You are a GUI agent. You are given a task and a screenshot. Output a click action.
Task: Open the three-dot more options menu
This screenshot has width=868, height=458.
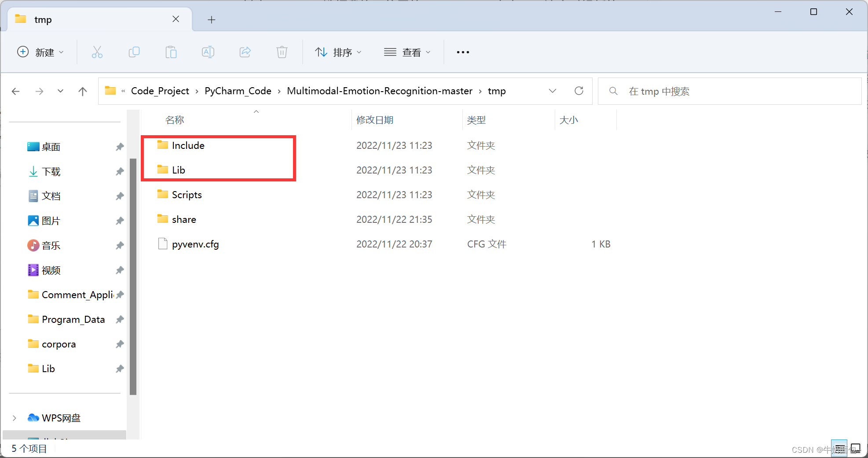[x=463, y=52]
